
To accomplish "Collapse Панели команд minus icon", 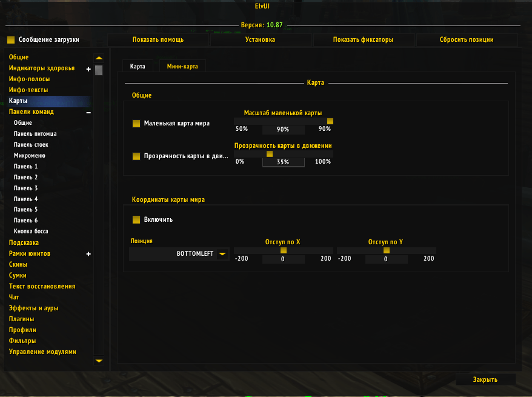I will point(88,112).
